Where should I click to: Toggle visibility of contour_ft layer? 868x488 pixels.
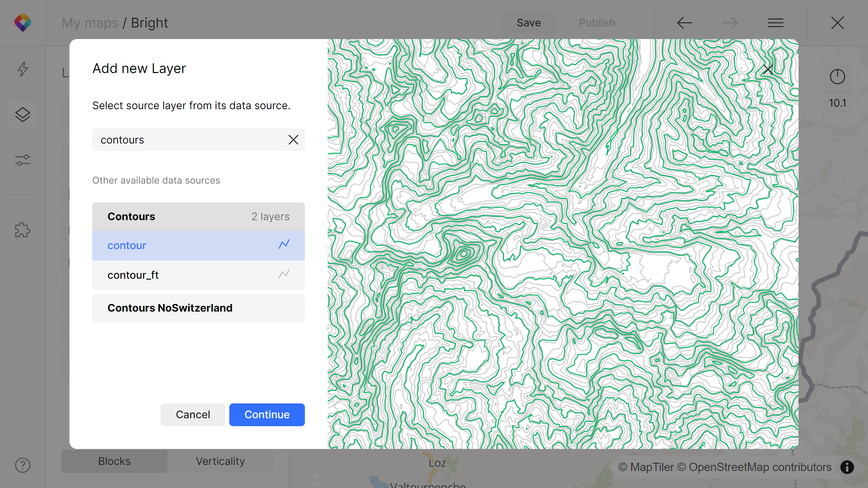[284, 274]
